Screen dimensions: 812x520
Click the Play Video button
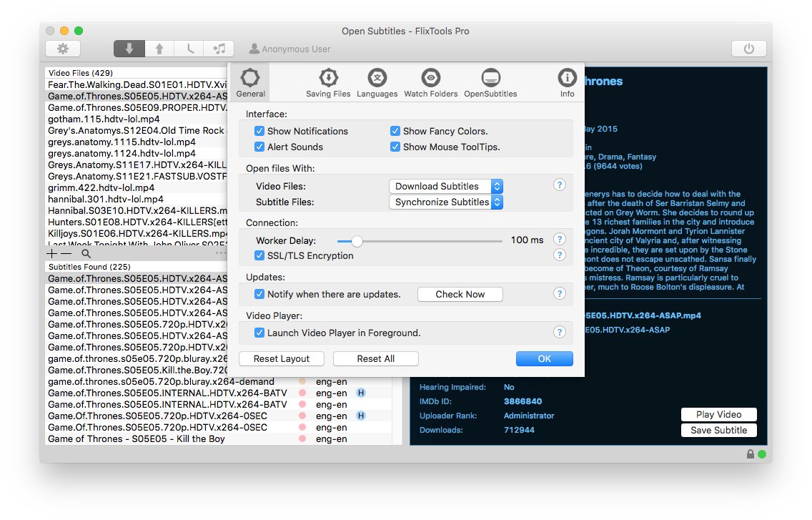[718, 414]
